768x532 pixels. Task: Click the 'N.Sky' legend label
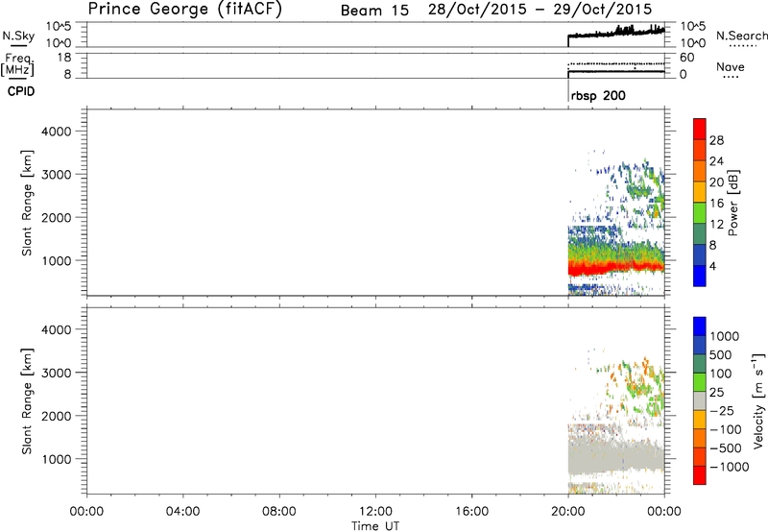[x=18, y=36]
